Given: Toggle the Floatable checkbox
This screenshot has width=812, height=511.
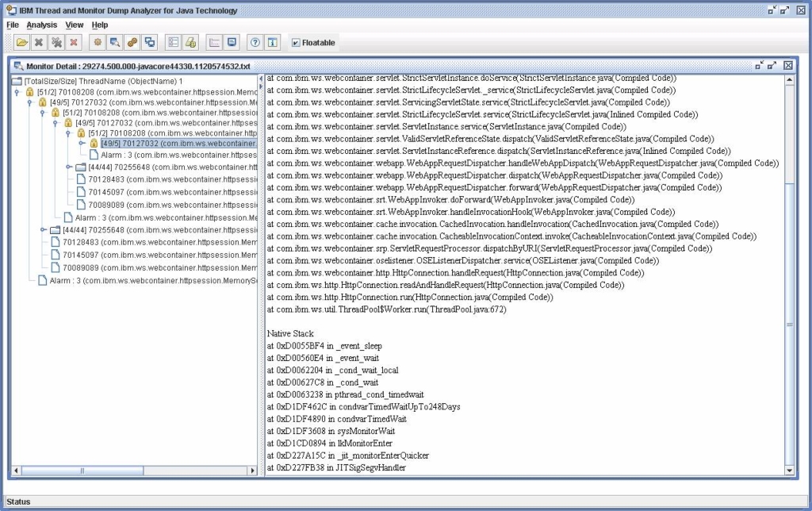Looking at the screenshot, I should (296, 43).
